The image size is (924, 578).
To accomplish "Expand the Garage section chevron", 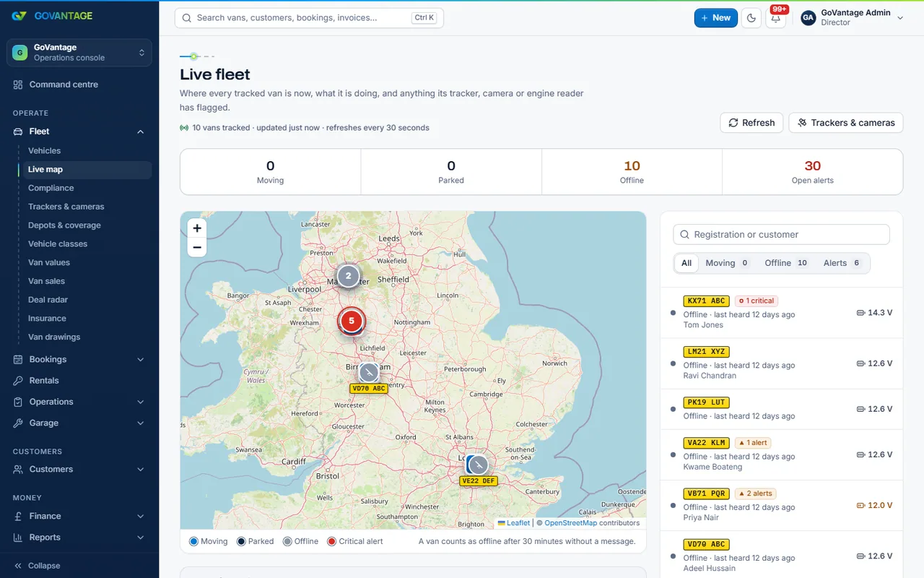I will (x=141, y=423).
